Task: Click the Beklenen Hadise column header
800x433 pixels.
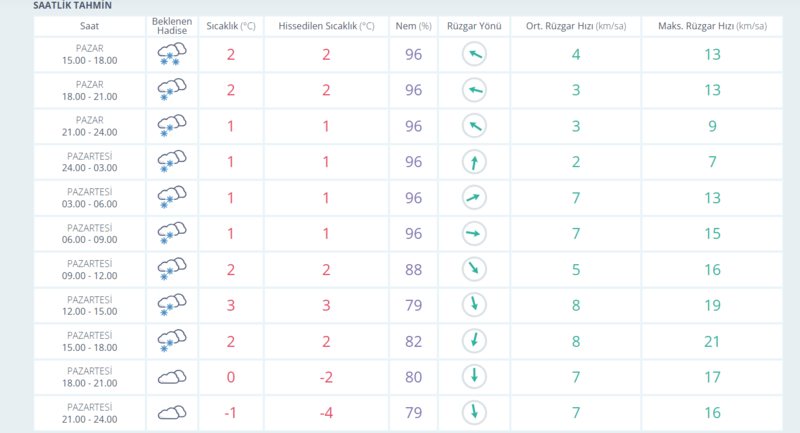Action: click(171, 25)
